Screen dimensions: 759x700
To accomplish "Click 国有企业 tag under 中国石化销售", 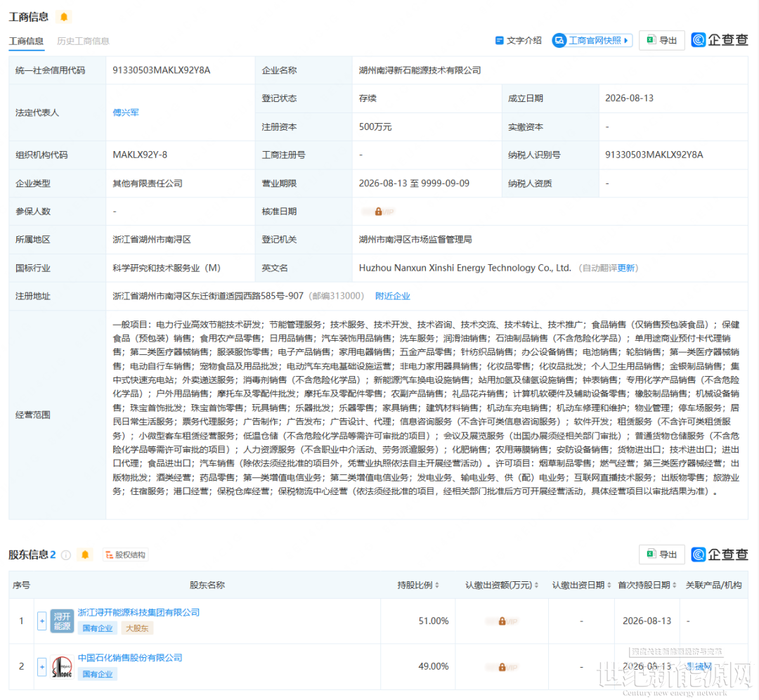I will pos(97,674).
